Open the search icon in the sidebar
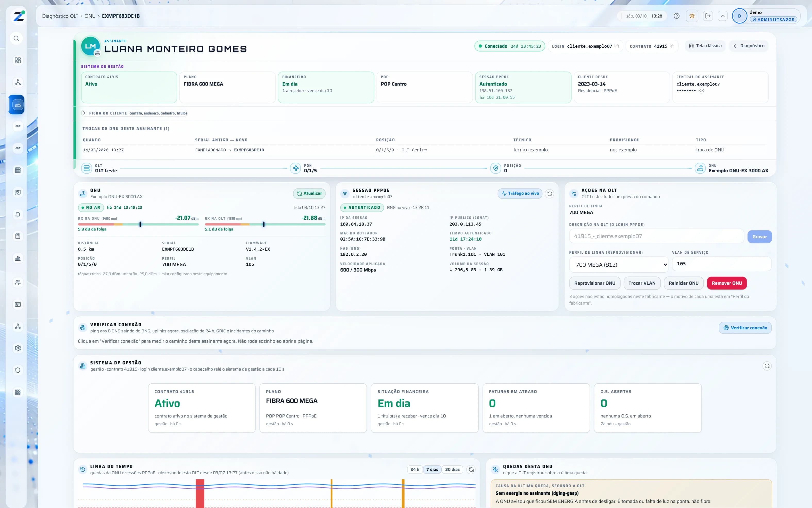Image resolution: width=812 pixels, height=508 pixels. pyautogui.click(x=16, y=38)
